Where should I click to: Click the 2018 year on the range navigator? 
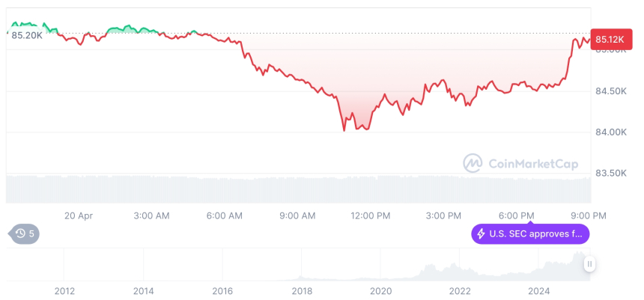(302, 291)
